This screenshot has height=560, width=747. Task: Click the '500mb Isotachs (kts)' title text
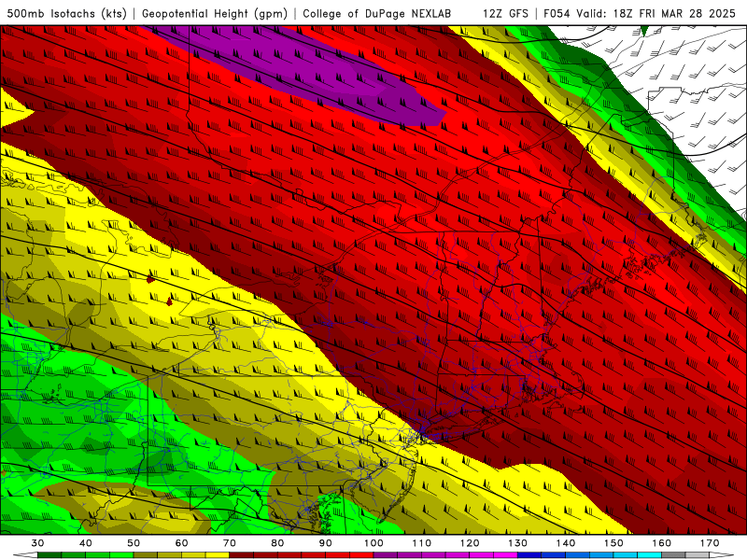coord(66,14)
